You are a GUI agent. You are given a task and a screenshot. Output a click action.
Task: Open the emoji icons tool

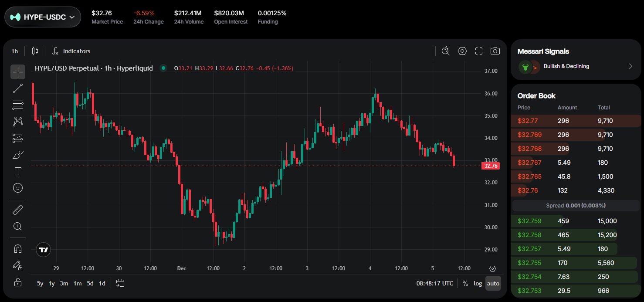click(x=18, y=188)
